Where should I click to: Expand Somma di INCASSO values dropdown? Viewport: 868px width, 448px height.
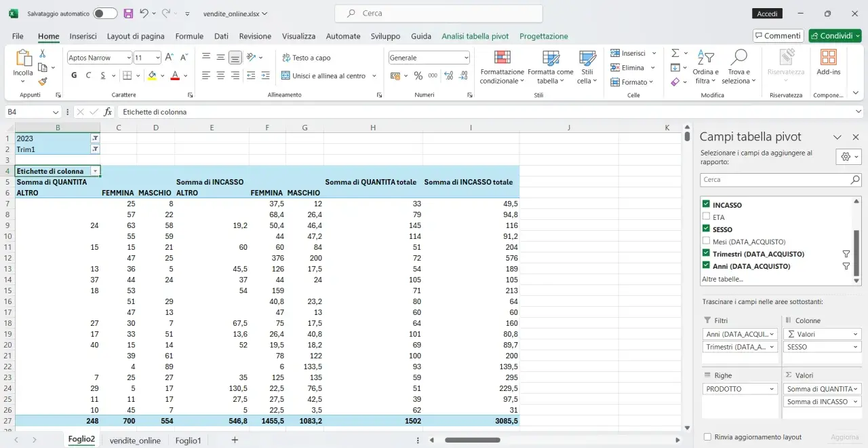(855, 402)
